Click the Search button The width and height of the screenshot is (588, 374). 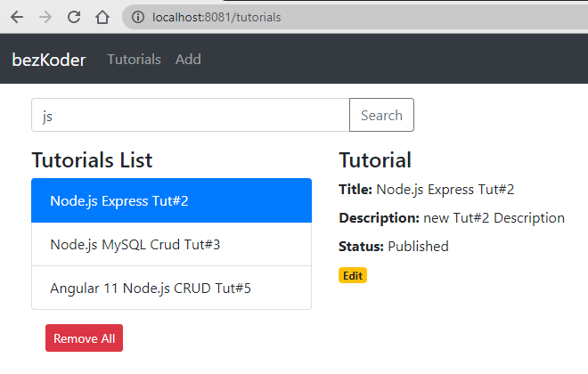click(x=381, y=116)
